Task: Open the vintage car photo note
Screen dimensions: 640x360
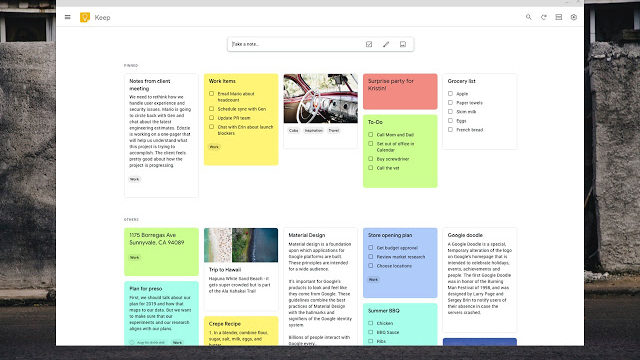Action: pos(320,98)
